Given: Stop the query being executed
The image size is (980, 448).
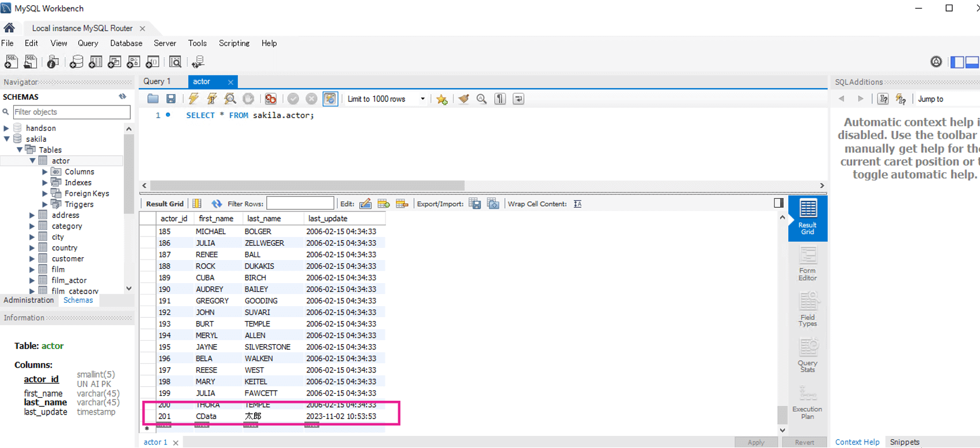Looking at the screenshot, I should point(248,99).
